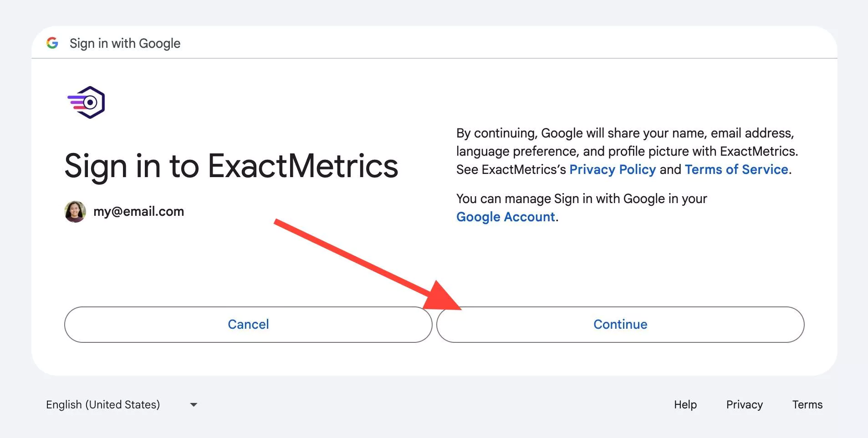Click the my@email.com account label
Image resolution: width=868 pixels, height=438 pixels.
pos(138,212)
